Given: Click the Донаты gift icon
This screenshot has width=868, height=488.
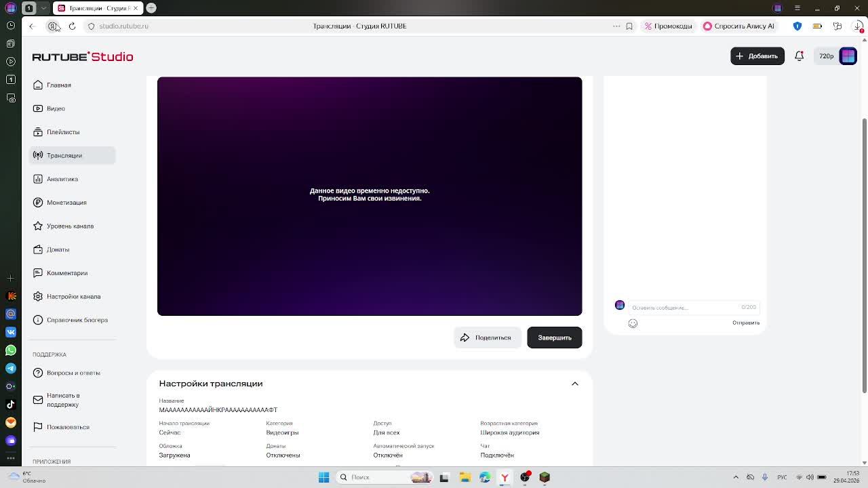Looking at the screenshot, I should (x=38, y=249).
